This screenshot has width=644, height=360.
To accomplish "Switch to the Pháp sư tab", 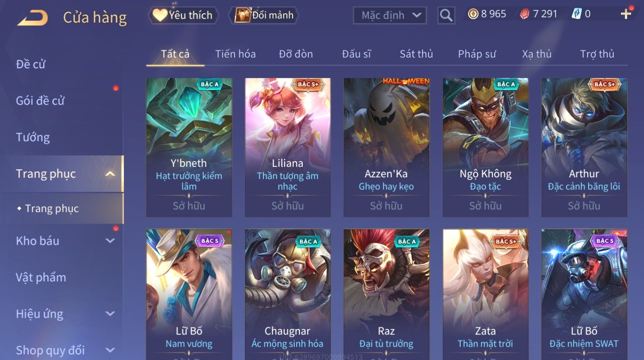I will [x=477, y=54].
